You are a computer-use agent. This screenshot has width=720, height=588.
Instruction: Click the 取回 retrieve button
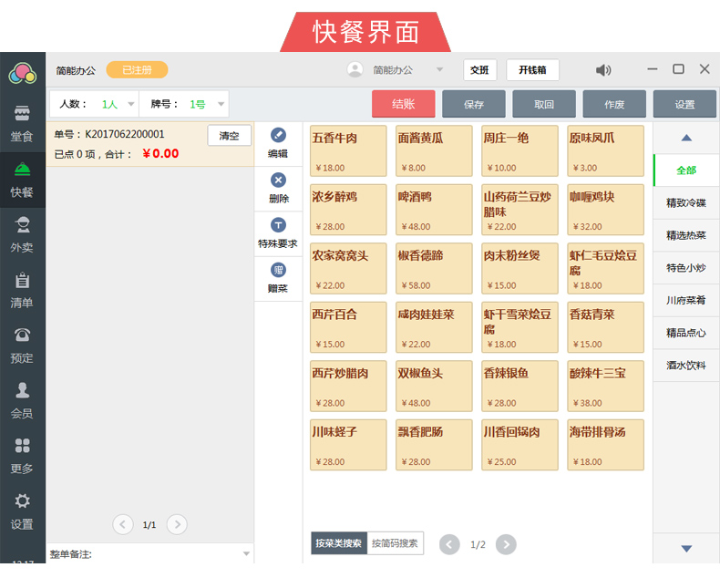[544, 104]
